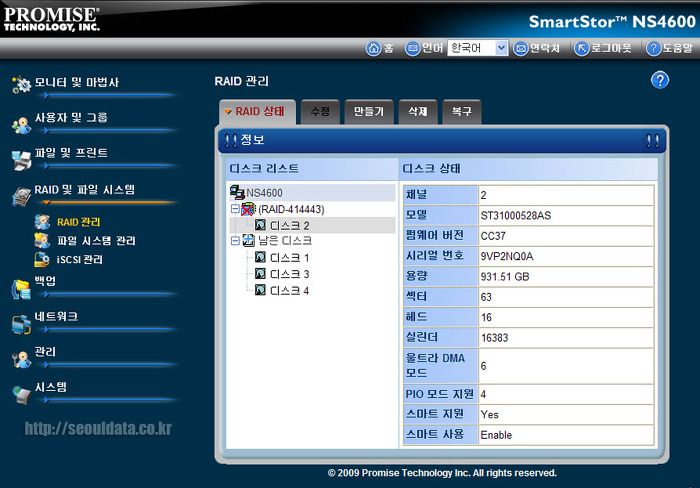Click the logout arrow icon
700x488 pixels.
581,48
